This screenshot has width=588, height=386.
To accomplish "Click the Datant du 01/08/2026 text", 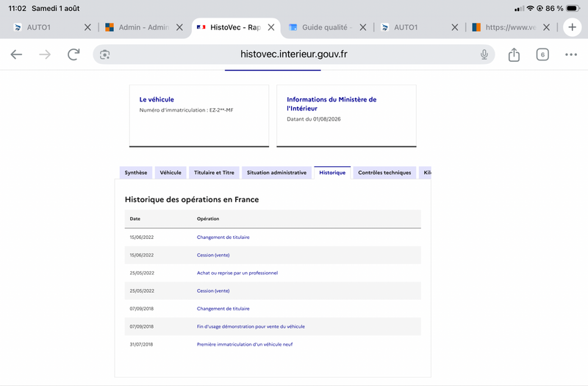I will [x=314, y=119].
